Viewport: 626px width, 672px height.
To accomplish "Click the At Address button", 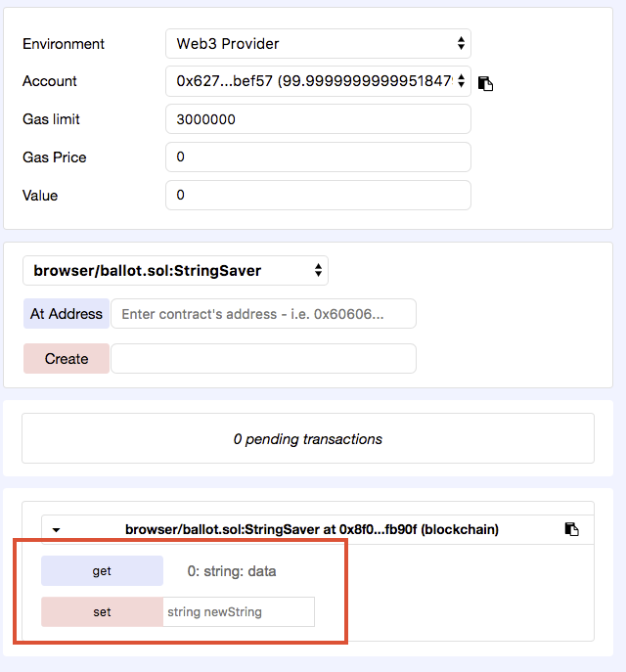I will pos(67,314).
